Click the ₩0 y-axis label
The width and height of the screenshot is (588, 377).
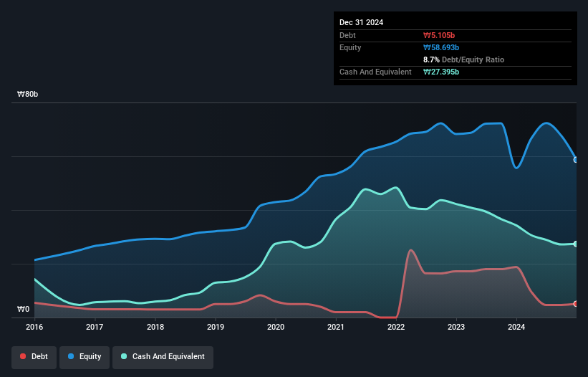point(23,309)
